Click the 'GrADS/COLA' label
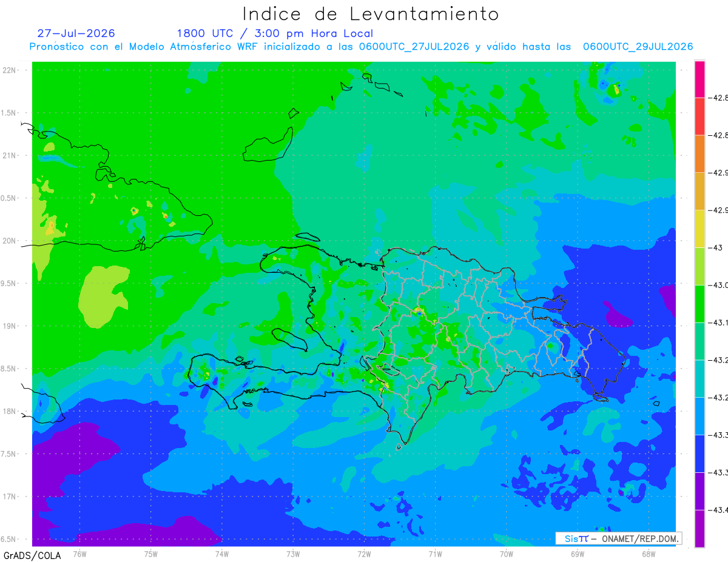Viewport: 728px width, 562px height. 32,555
